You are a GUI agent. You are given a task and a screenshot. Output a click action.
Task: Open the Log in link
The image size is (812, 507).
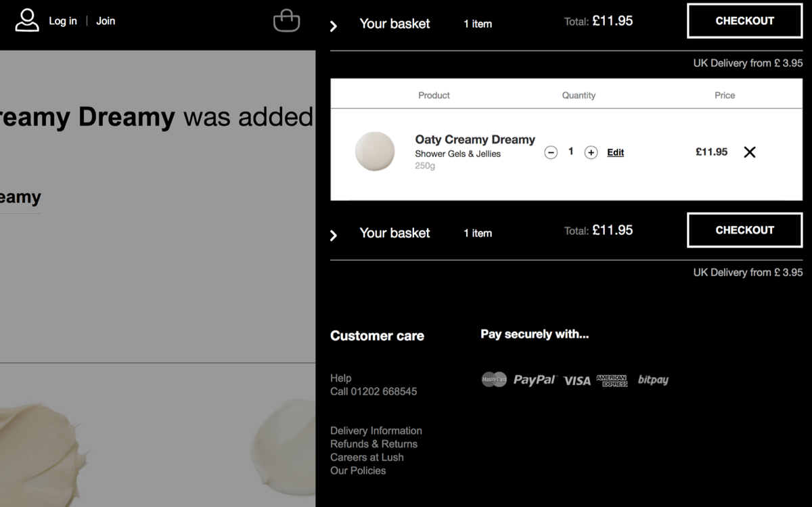63,21
